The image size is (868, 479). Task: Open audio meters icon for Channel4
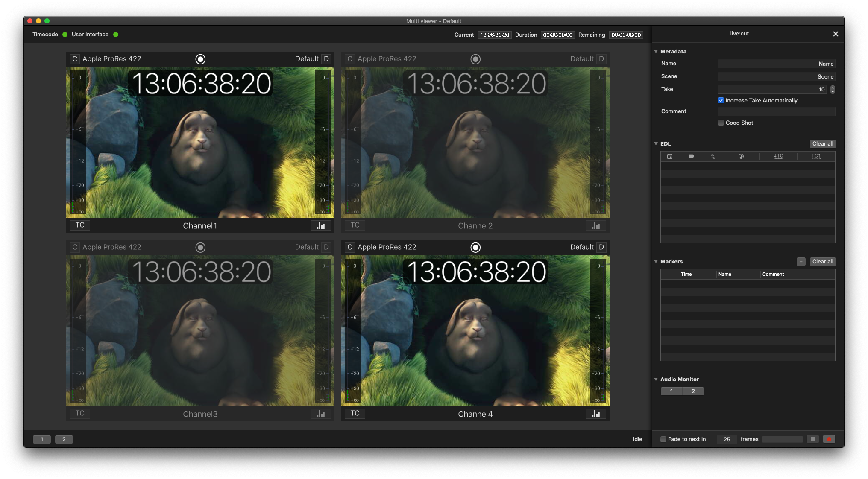point(596,414)
